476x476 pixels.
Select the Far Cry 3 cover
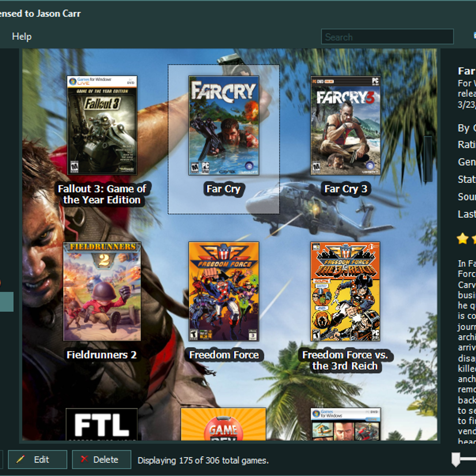(345, 125)
